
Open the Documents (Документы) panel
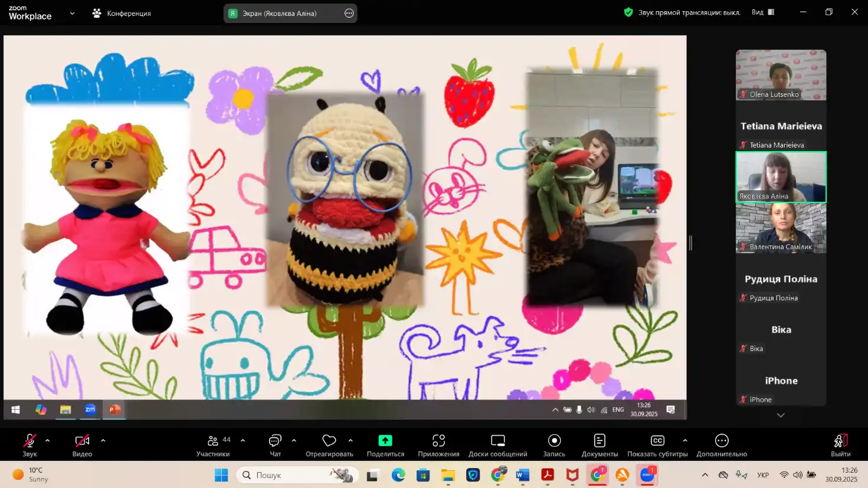pos(600,441)
